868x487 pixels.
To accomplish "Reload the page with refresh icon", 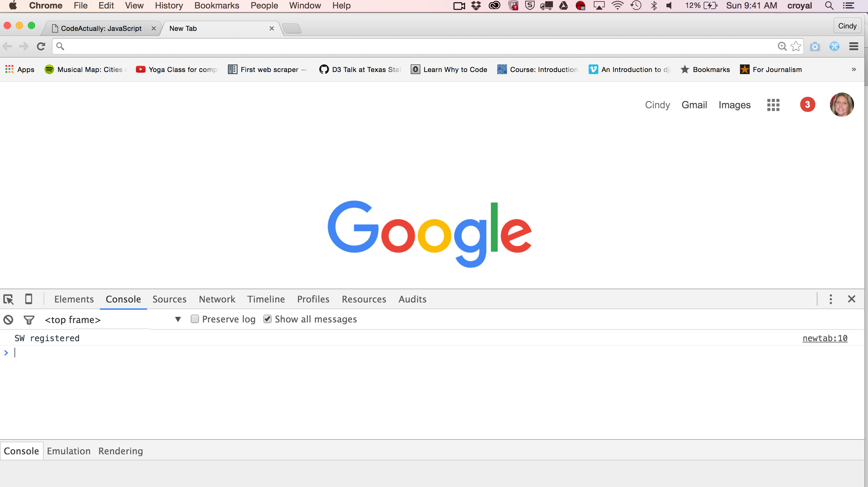I will [41, 46].
